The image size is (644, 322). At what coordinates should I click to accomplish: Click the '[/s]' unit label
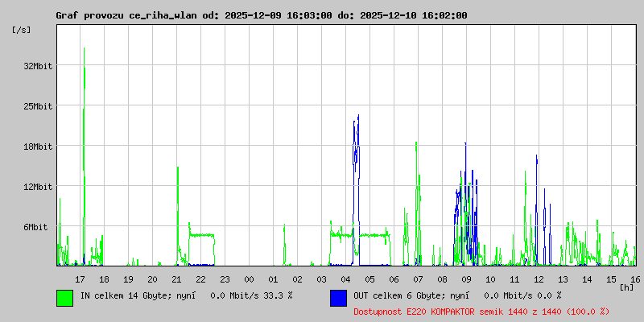click(x=22, y=30)
